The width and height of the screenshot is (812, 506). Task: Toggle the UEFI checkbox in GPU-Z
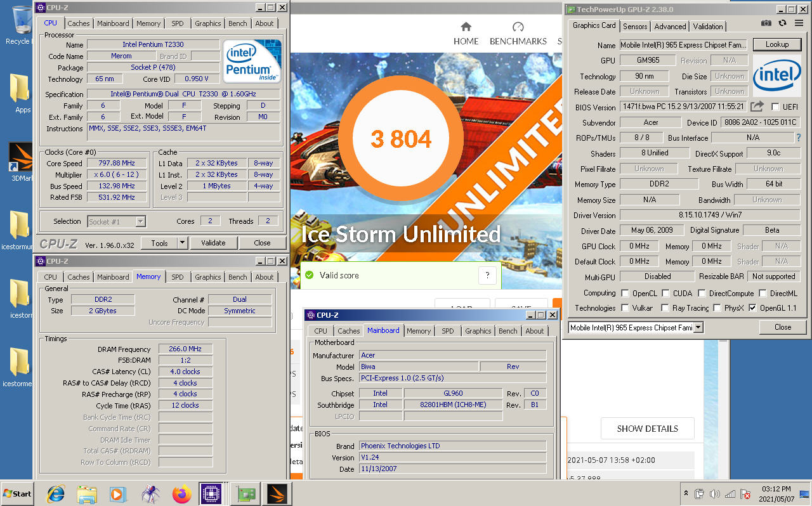pos(775,107)
